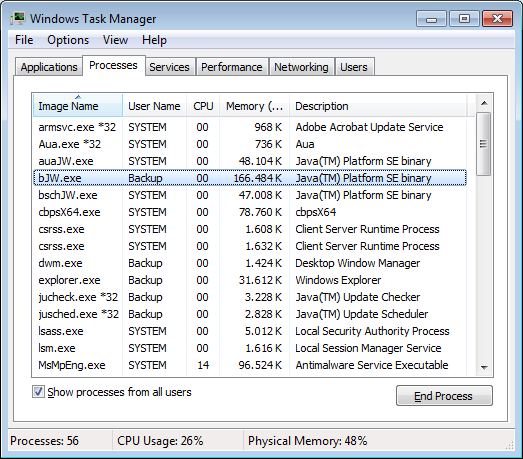Click scrollbar down arrow in process list
The image size is (523, 459).
484,367
